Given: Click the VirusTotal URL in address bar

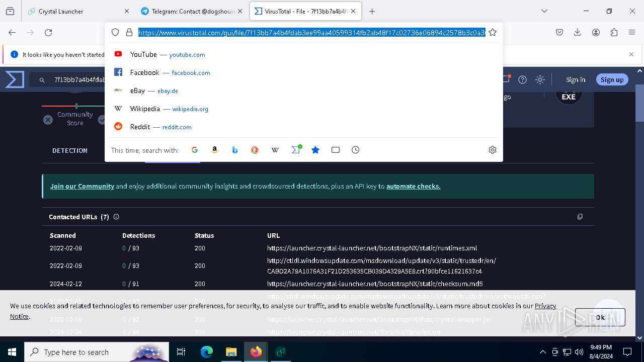Looking at the screenshot, I should [x=312, y=32].
